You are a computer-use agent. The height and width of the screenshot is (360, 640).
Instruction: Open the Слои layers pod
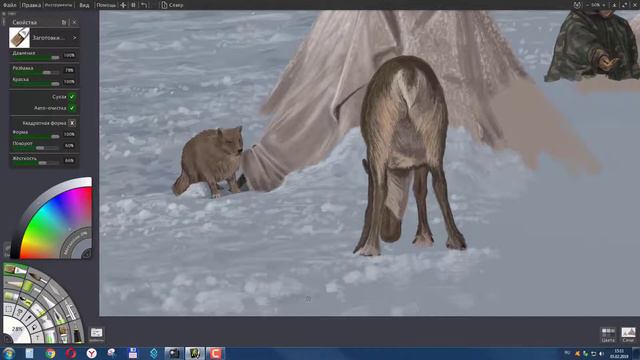coord(628,334)
